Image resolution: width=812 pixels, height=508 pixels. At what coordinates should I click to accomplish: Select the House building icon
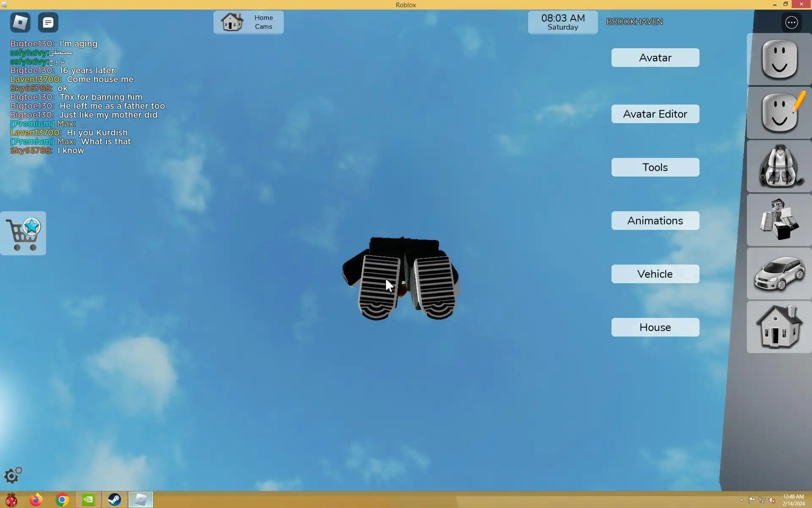coord(779,327)
